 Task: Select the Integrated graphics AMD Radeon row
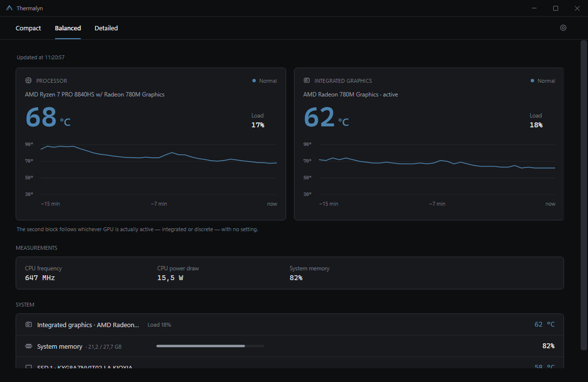(290, 324)
